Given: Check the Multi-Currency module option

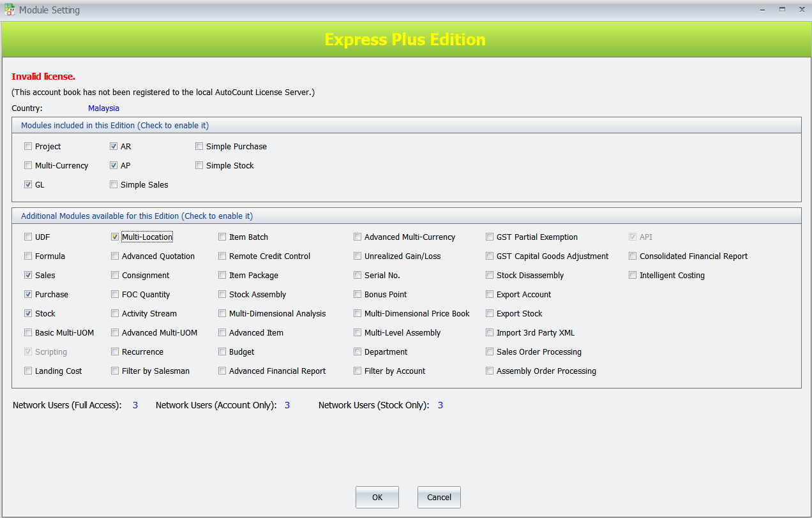Looking at the screenshot, I should [x=28, y=166].
